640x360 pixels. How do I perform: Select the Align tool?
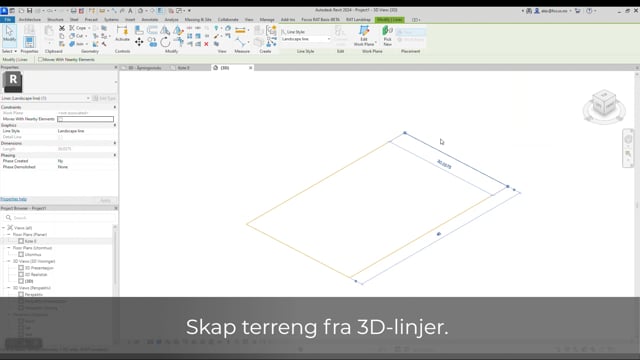(x=139, y=30)
